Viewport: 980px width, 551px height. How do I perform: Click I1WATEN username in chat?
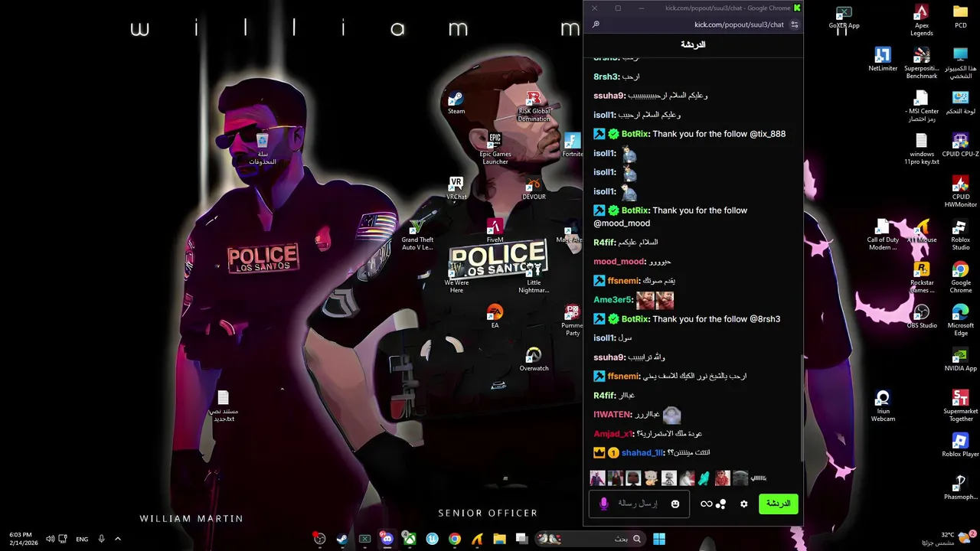[612, 415]
